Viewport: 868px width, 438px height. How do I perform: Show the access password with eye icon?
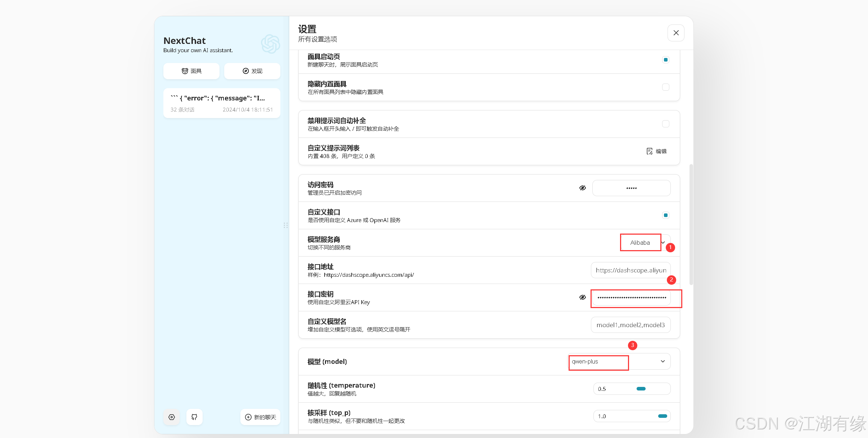coord(583,188)
